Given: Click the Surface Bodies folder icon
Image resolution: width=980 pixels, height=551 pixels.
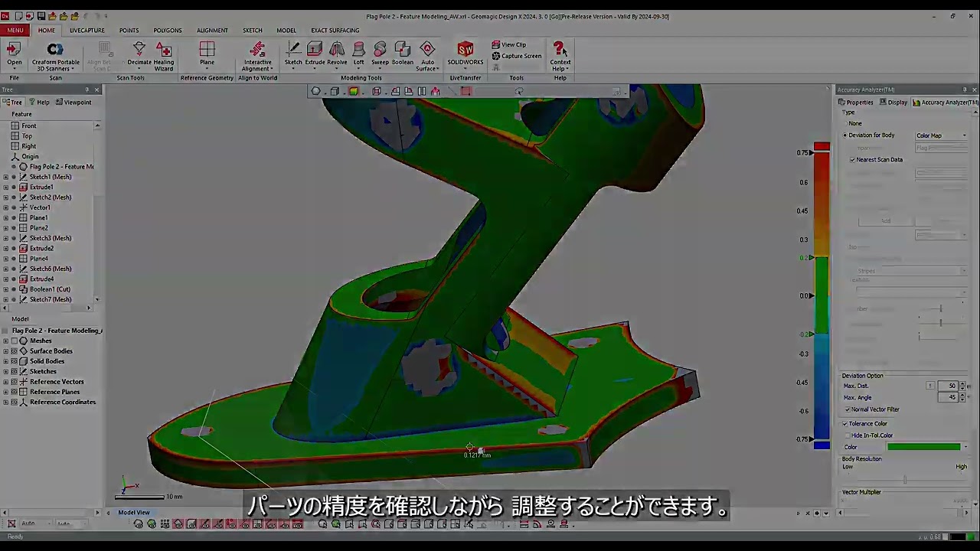Looking at the screenshot, I should 24,351.
